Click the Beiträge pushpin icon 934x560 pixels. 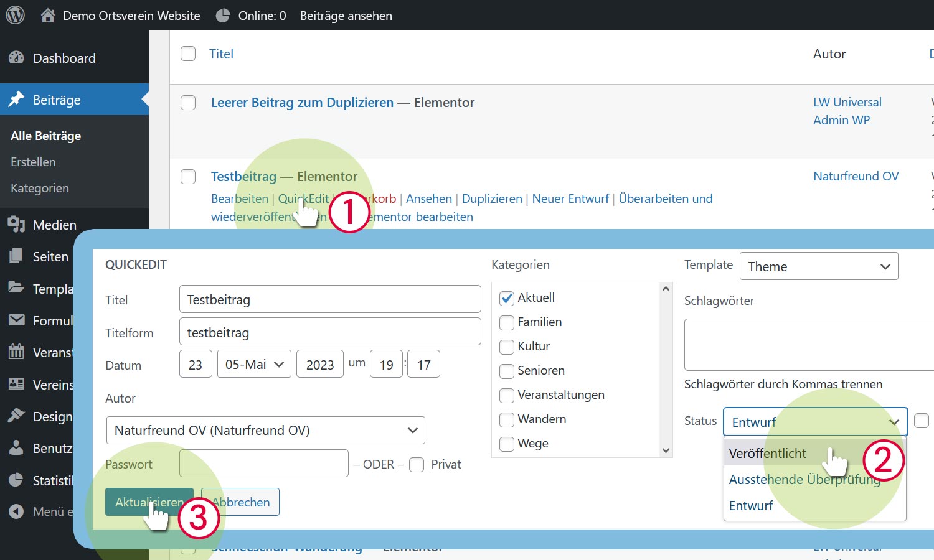[x=16, y=100]
